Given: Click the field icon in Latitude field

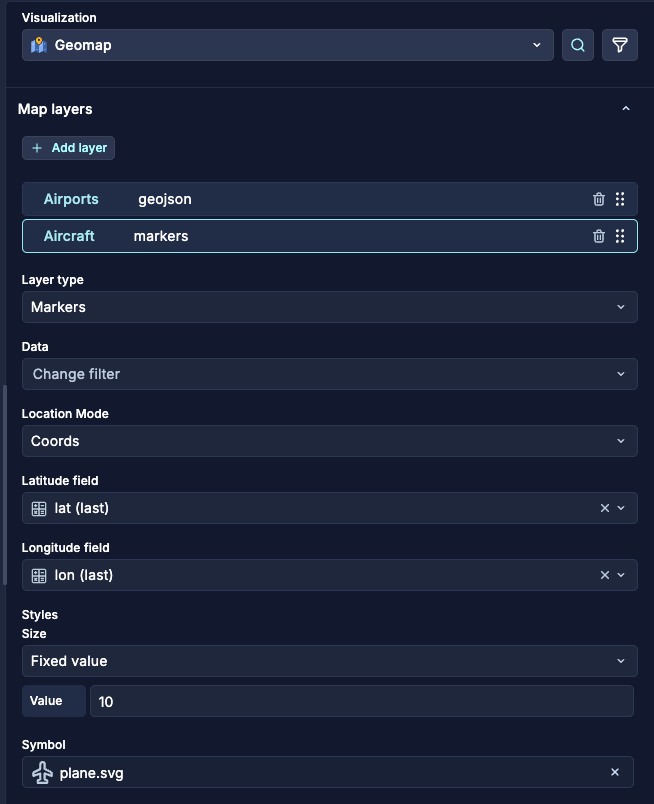Looking at the screenshot, I should pos(38,508).
